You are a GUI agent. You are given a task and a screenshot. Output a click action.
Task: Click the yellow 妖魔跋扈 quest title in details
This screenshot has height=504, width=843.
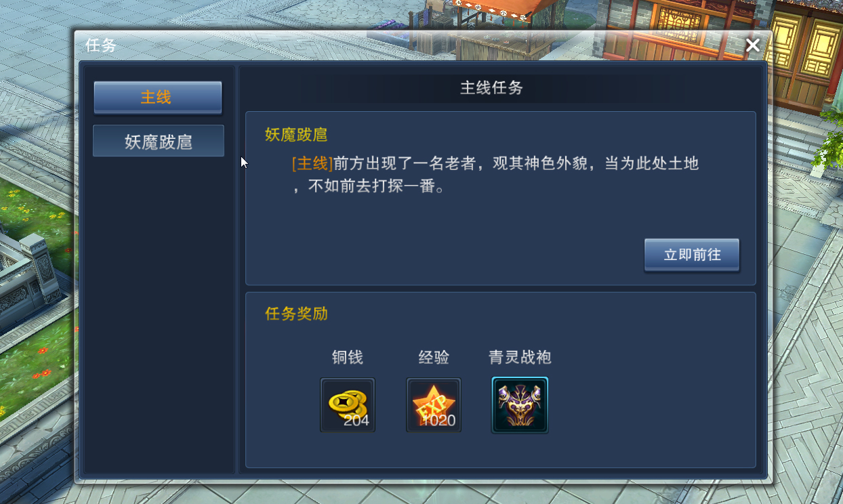296,135
